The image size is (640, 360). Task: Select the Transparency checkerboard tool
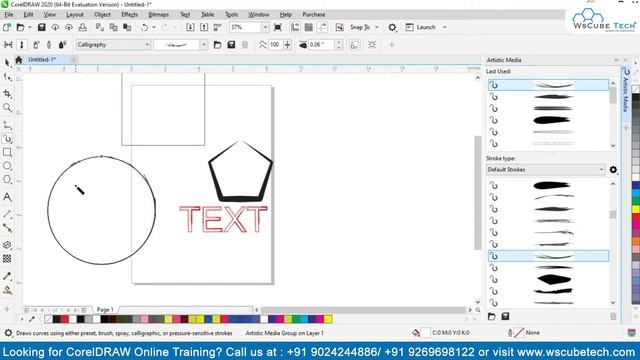tap(7, 259)
